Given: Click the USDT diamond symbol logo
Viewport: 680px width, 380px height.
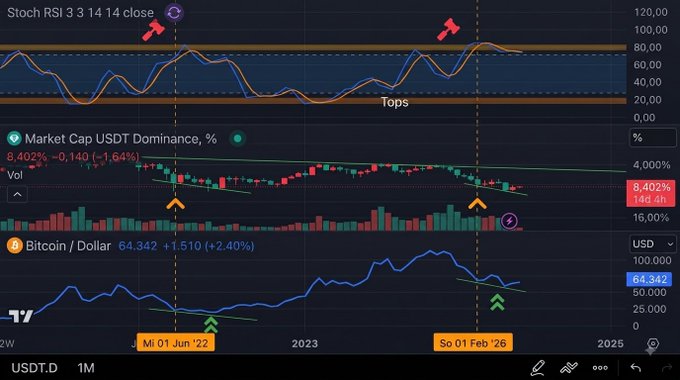Looking at the screenshot, I should (14, 139).
